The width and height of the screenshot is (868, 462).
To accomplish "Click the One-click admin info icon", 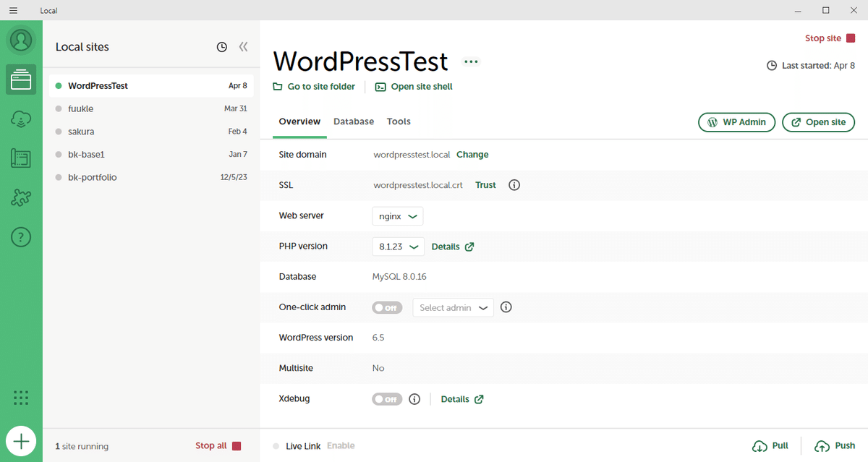I will click(x=506, y=307).
